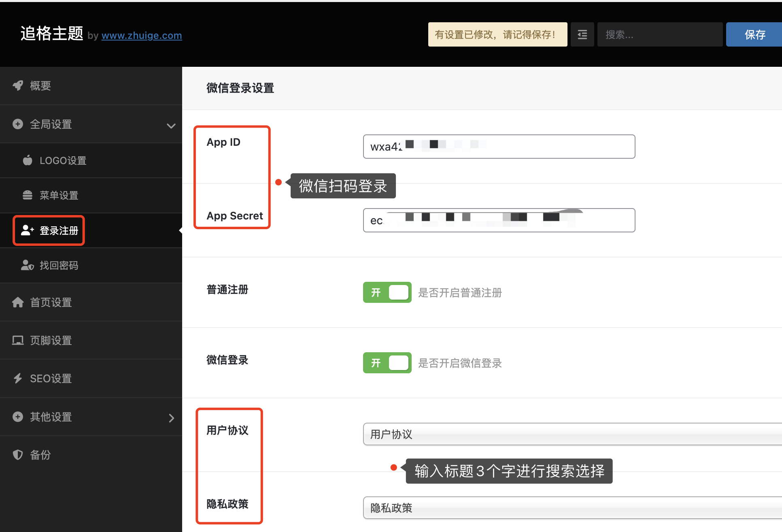Click the expand-all list icon in header
The image size is (782, 532).
pyautogui.click(x=582, y=34)
